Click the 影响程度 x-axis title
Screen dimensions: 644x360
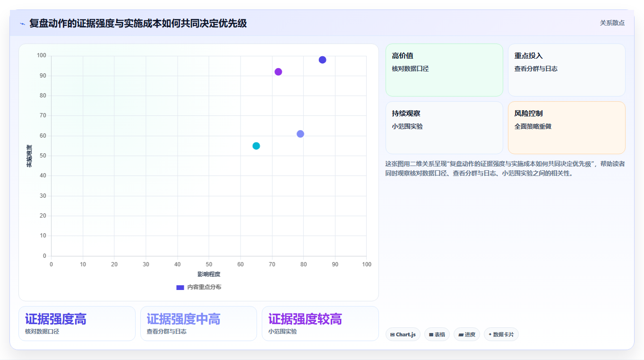pos(209,274)
